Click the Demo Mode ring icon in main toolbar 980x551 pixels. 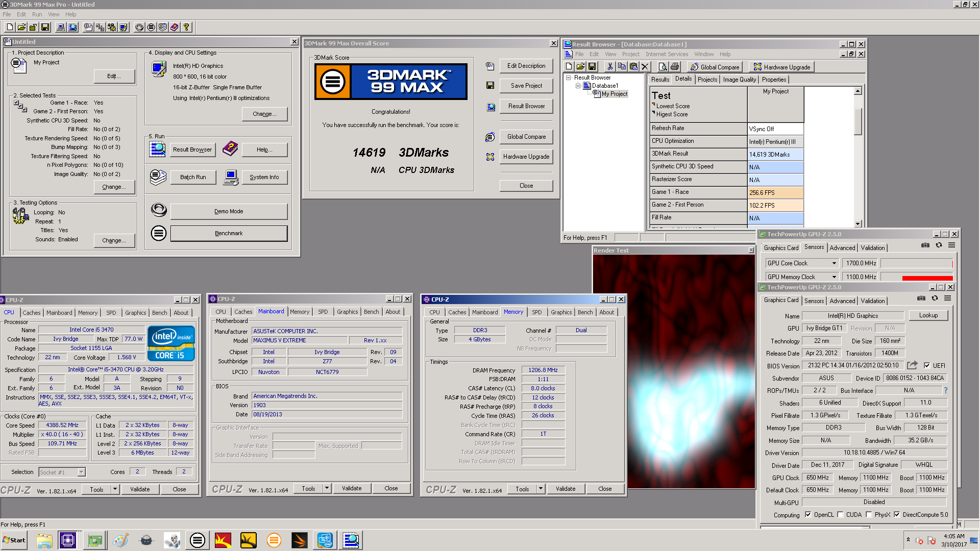(139, 27)
